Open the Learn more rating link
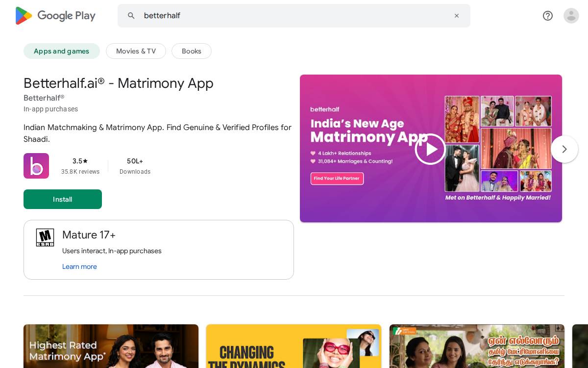The width and height of the screenshot is (588, 368). tap(79, 266)
